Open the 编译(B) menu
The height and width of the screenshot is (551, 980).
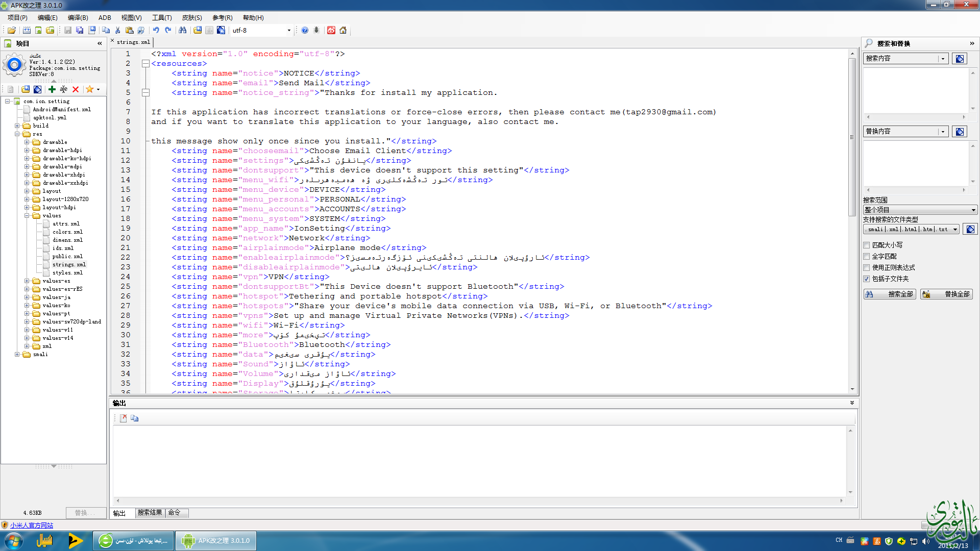78,18
